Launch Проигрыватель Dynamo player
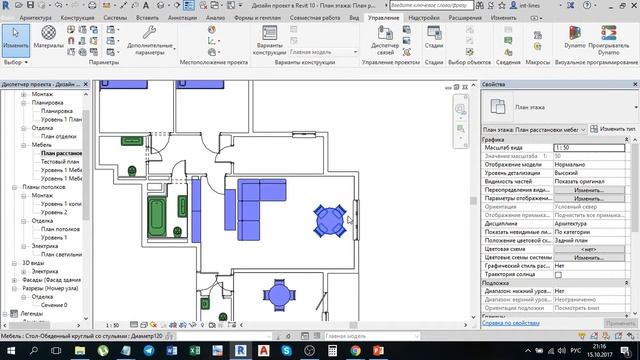 click(609, 40)
